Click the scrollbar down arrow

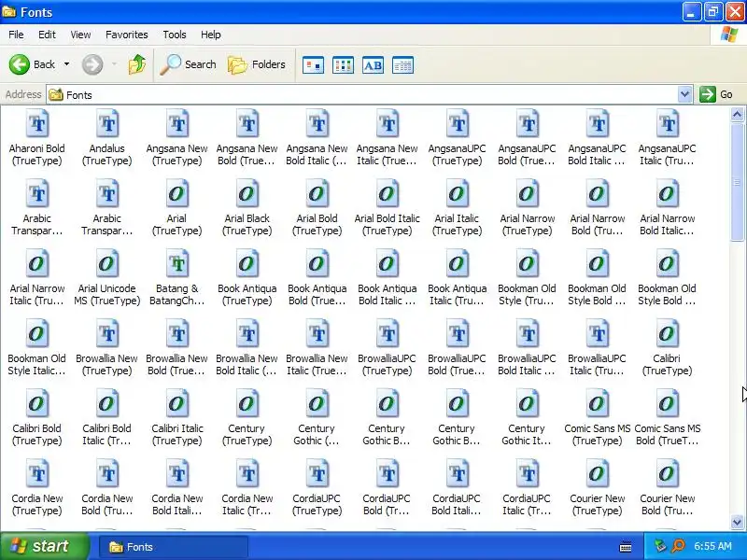[x=737, y=523]
